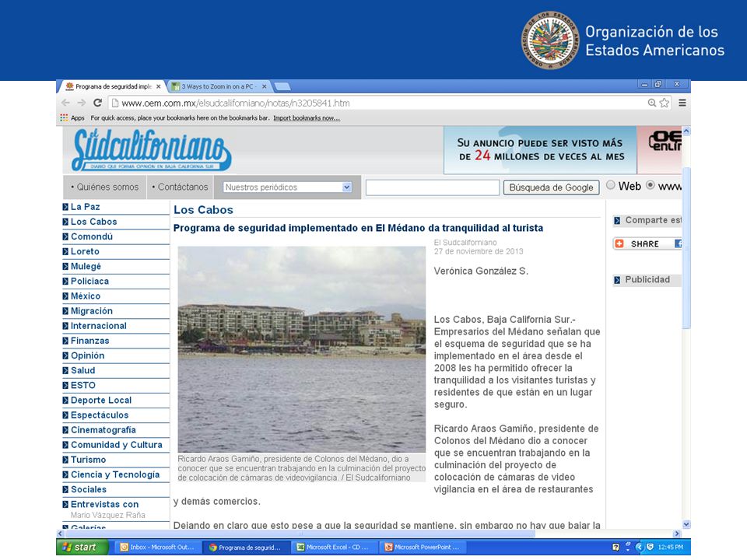Click the scroll down arrow of page

click(686, 524)
